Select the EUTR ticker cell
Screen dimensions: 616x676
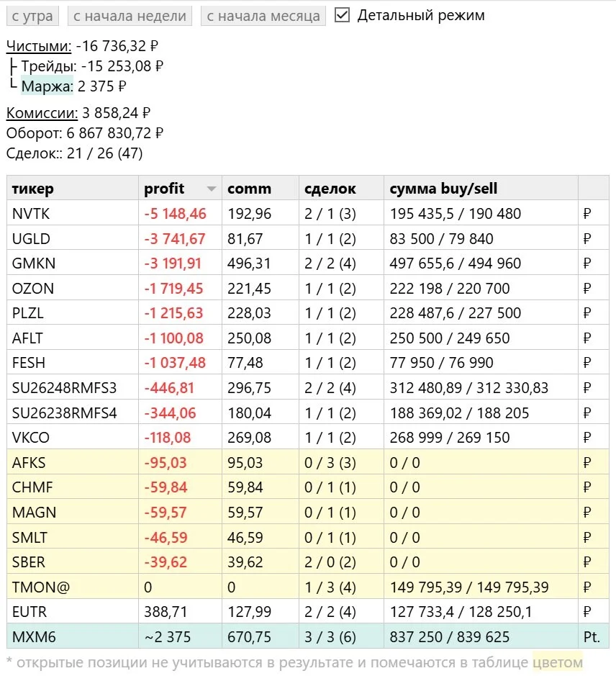(73, 611)
